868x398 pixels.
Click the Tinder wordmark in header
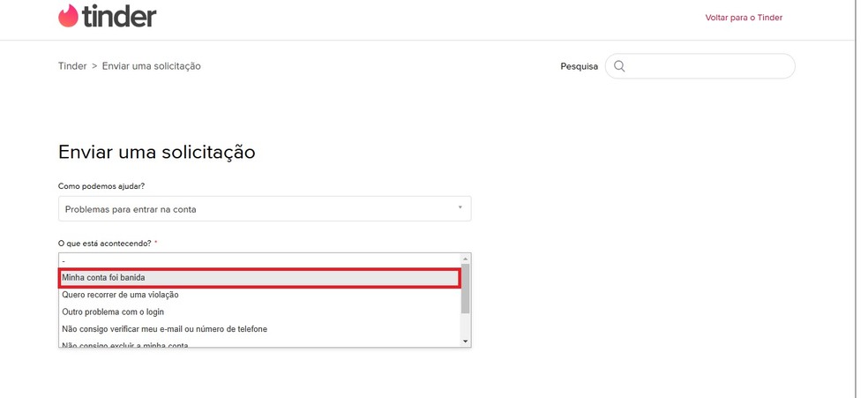coord(120,16)
